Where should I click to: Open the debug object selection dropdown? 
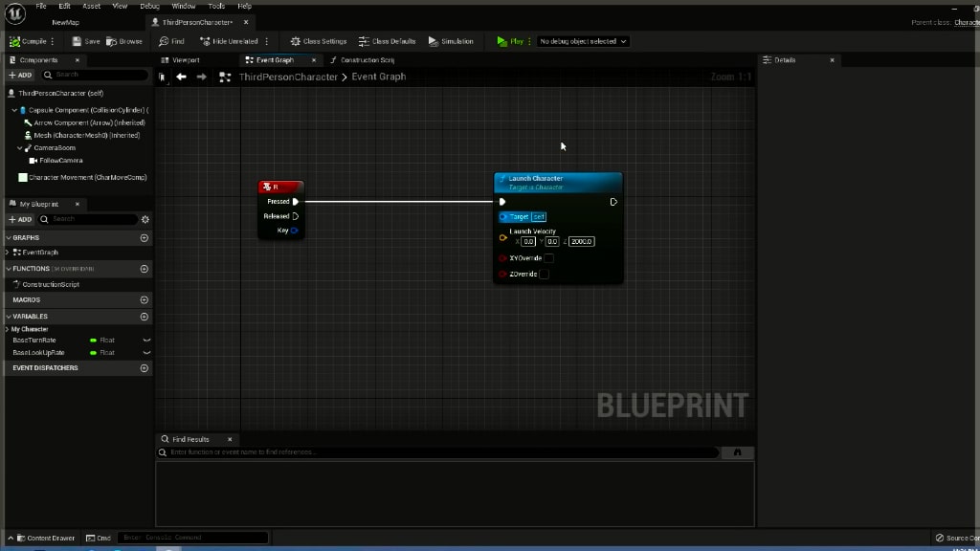point(583,41)
